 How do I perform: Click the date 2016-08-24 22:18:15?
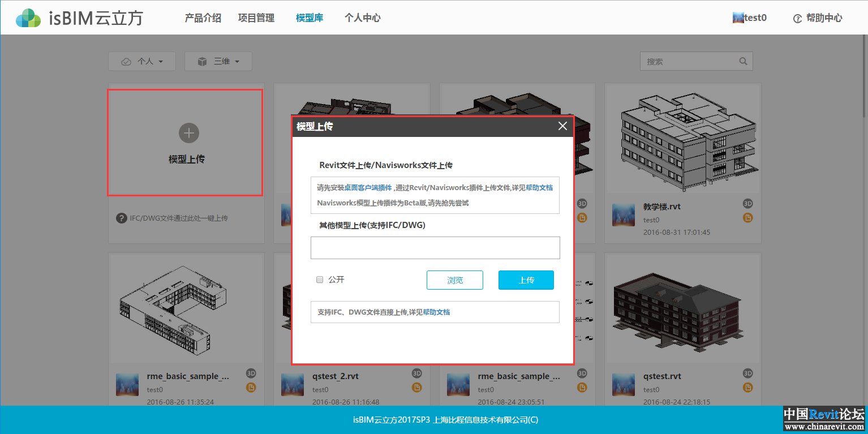[677, 402]
